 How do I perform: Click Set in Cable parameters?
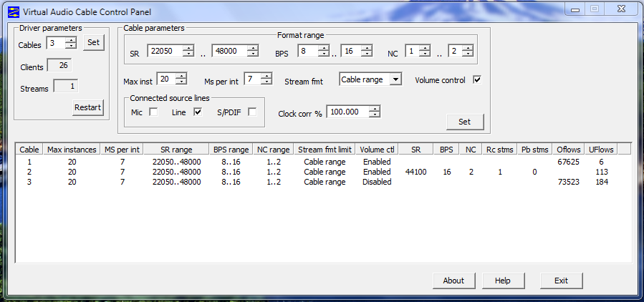point(465,122)
